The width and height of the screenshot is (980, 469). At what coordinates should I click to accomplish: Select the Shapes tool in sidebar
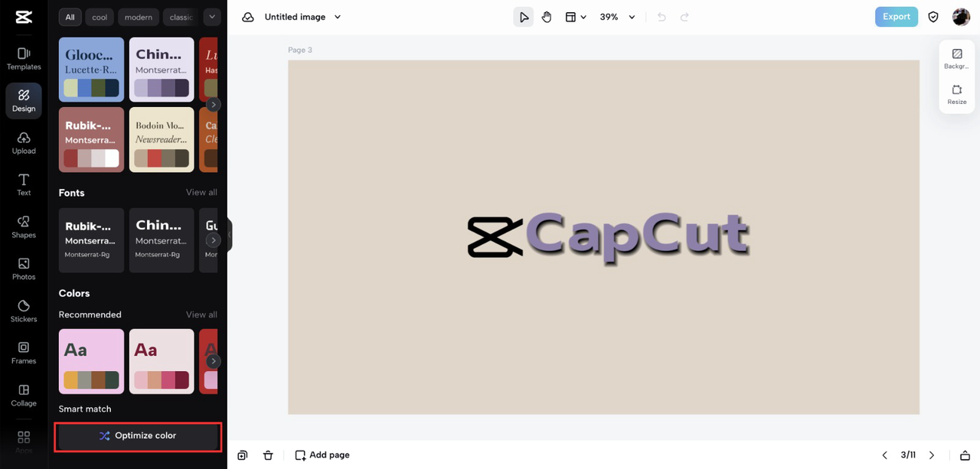point(24,227)
